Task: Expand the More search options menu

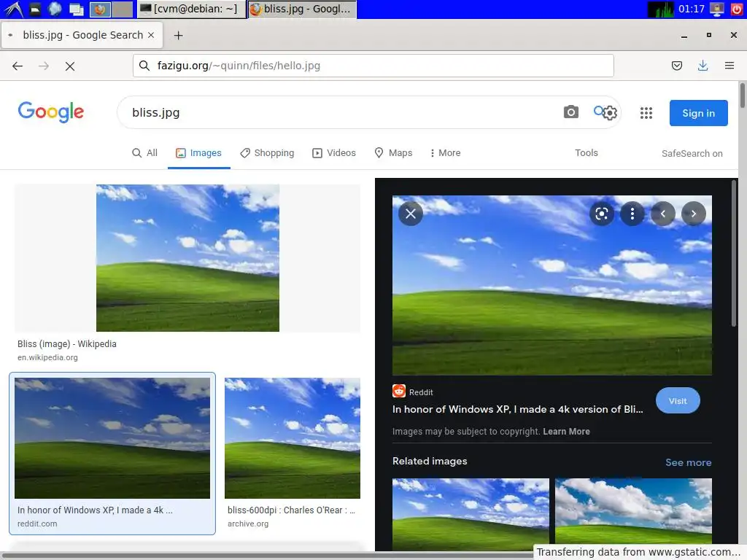Action: tap(445, 153)
